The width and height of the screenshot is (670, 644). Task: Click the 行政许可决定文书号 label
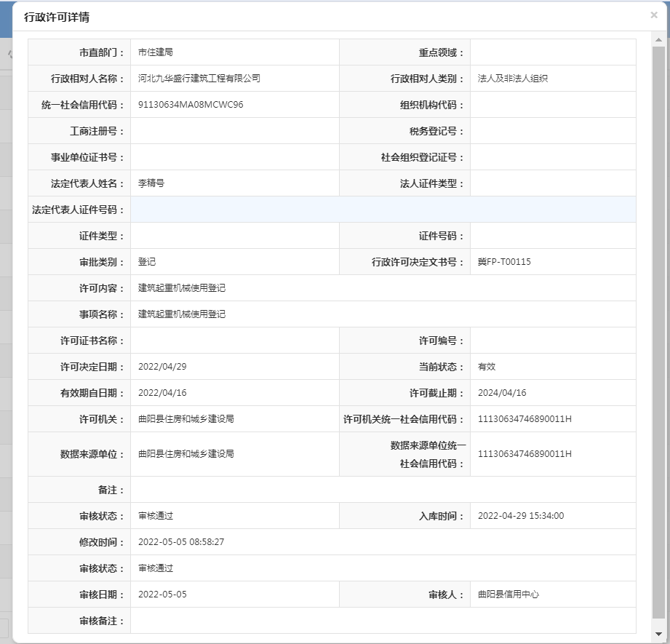[418, 262]
